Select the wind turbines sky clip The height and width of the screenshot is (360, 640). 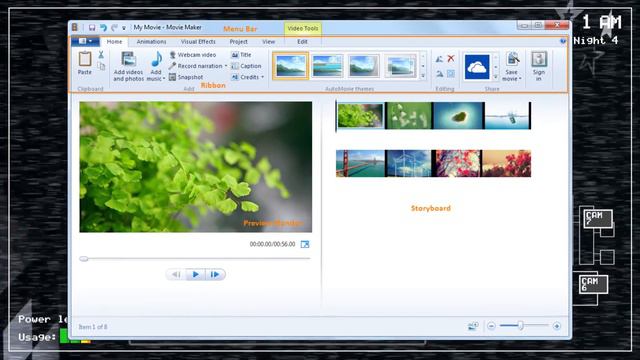408,163
